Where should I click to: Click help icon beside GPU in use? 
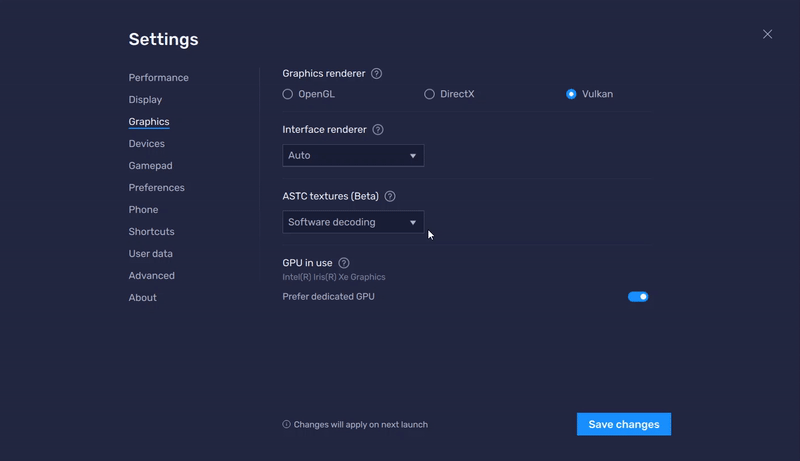pos(344,263)
